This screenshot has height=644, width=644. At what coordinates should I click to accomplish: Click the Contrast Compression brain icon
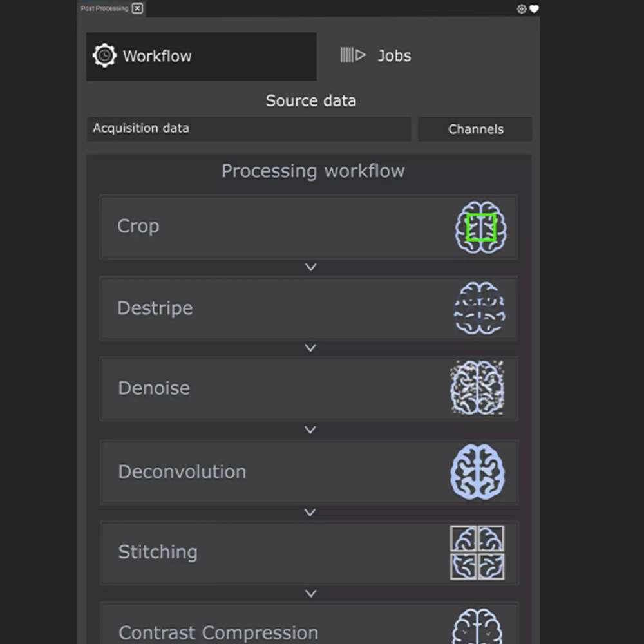[477, 628]
